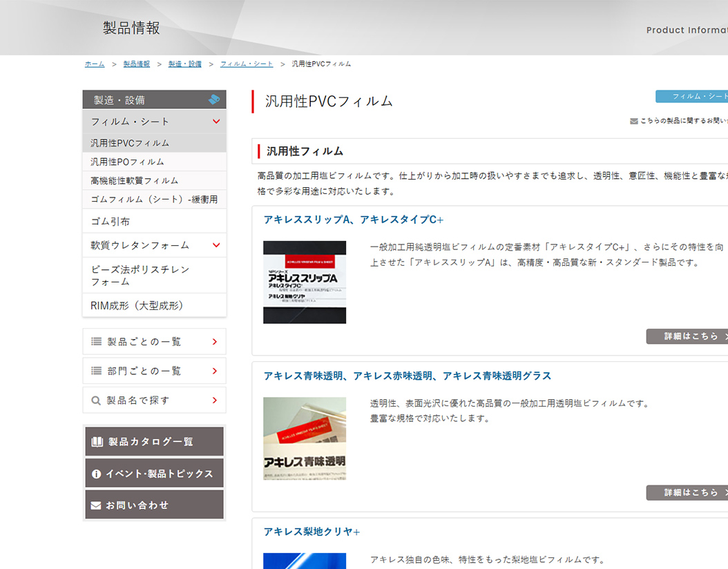The image size is (728, 569).
Task: Click the 製品情報 breadcrumb link
Action: point(137,64)
